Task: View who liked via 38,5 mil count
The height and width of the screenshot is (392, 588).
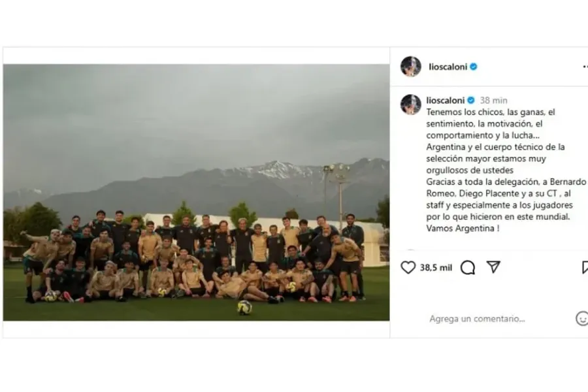Action: click(x=436, y=267)
